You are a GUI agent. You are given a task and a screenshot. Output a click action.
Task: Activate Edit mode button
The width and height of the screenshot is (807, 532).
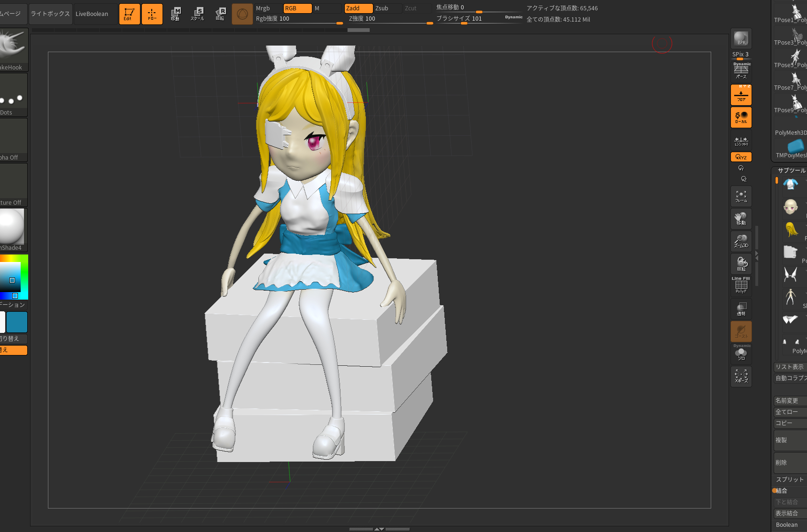pos(129,14)
